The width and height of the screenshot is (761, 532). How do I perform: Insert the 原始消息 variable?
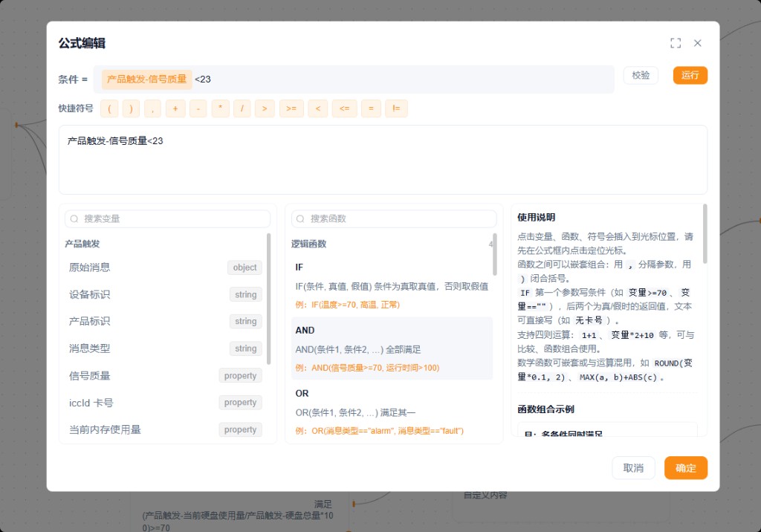point(166,267)
